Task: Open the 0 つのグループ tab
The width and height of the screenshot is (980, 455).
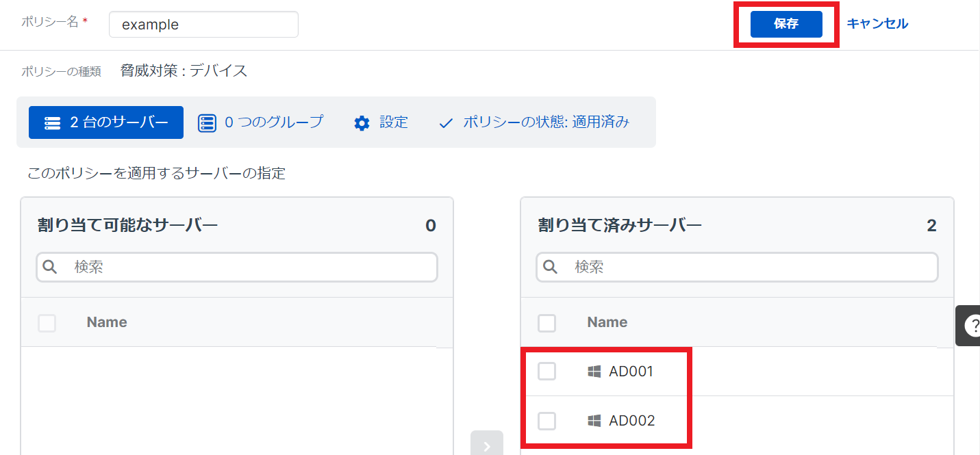Action: pos(261,122)
